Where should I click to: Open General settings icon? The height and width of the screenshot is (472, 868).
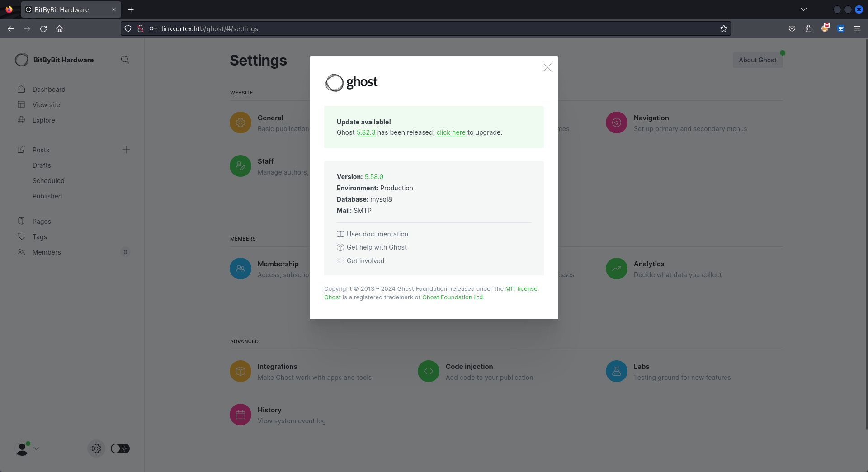241,123
